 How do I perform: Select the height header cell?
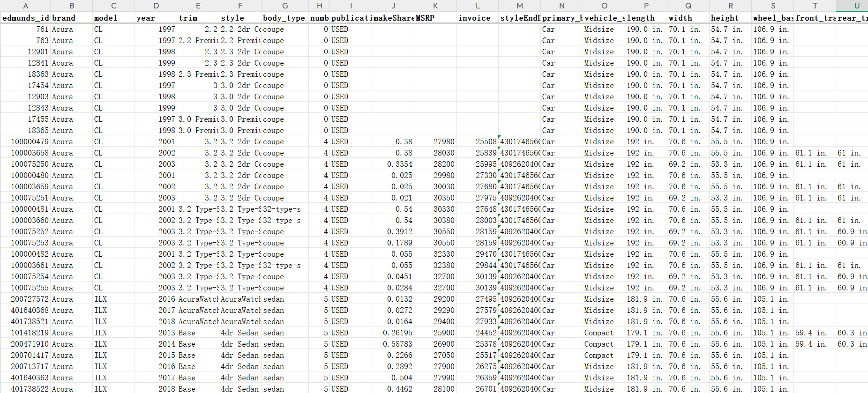click(x=730, y=18)
